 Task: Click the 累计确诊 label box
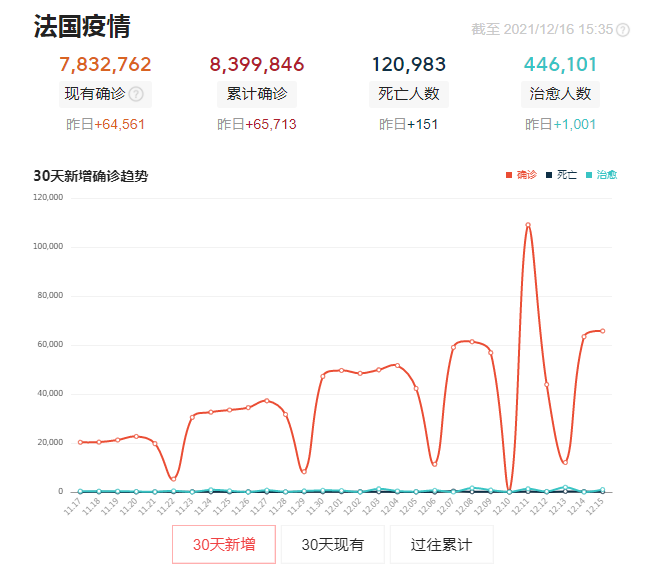point(257,94)
